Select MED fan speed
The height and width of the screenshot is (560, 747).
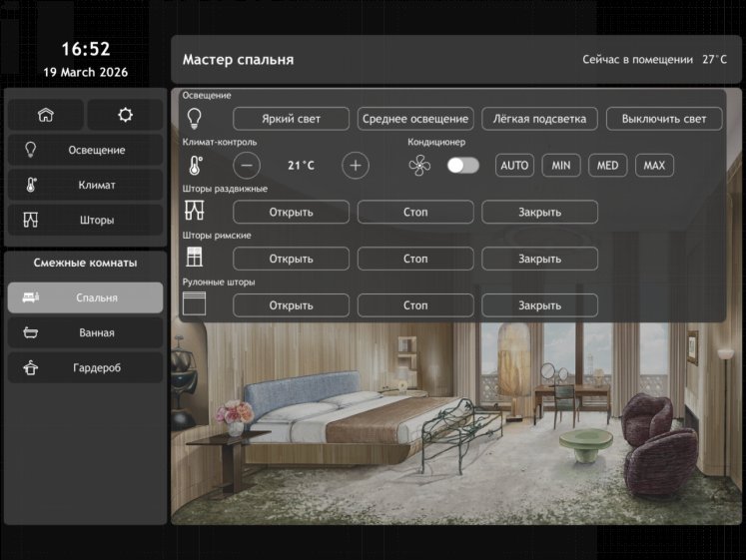point(607,166)
